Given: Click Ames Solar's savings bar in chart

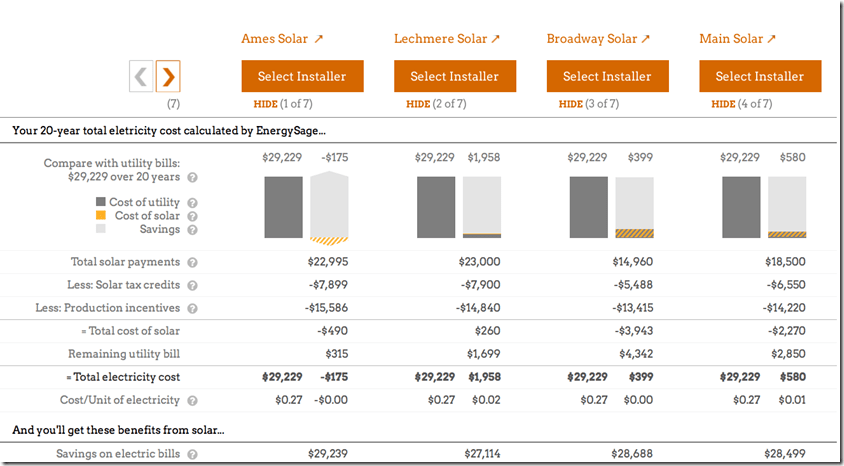Looking at the screenshot, I should tap(329, 205).
